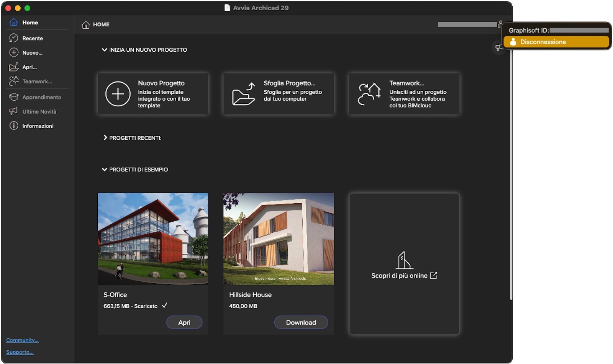This screenshot has height=364, width=613.
Task: Show Ultime Novità via the megaphone sidebar icon
Action: (x=14, y=111)
